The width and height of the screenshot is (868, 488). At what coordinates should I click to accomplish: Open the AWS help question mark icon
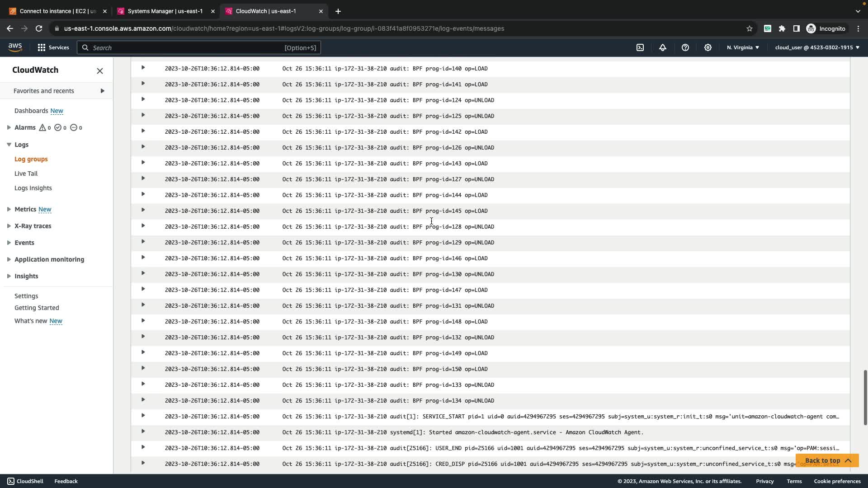(x=685, y=47)
